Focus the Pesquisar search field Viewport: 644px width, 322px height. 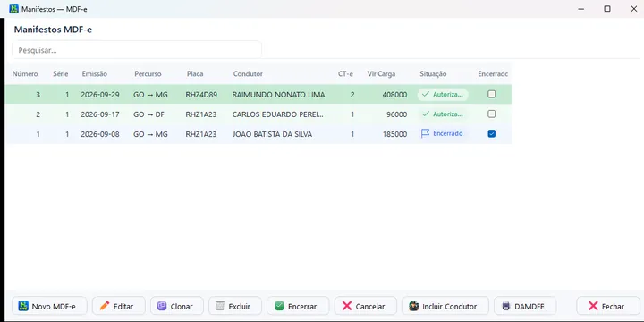click(137, 50)
